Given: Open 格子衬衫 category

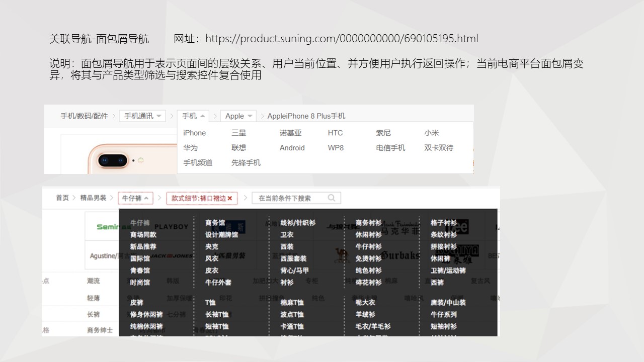Looking at the screenshot, I should [443, 223].
